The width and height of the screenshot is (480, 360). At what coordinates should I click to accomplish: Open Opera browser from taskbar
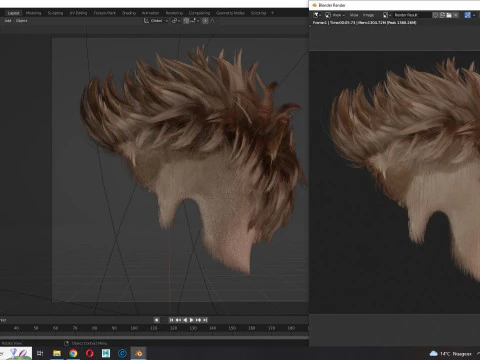click(x=90, y=353)
